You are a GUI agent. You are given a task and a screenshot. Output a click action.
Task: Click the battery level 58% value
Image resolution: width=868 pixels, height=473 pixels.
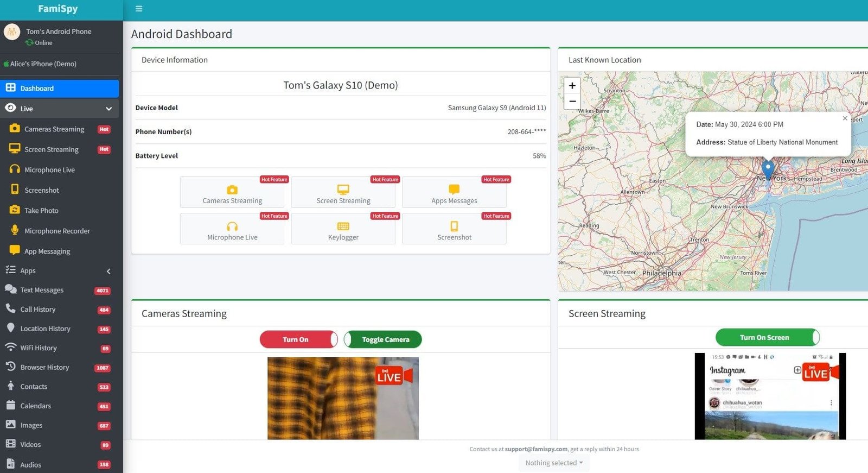tap(539, 156)
